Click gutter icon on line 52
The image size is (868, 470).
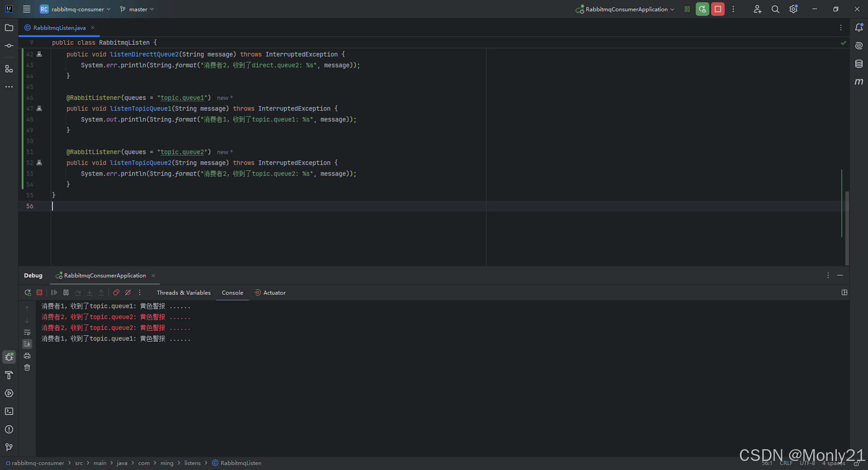39,163
